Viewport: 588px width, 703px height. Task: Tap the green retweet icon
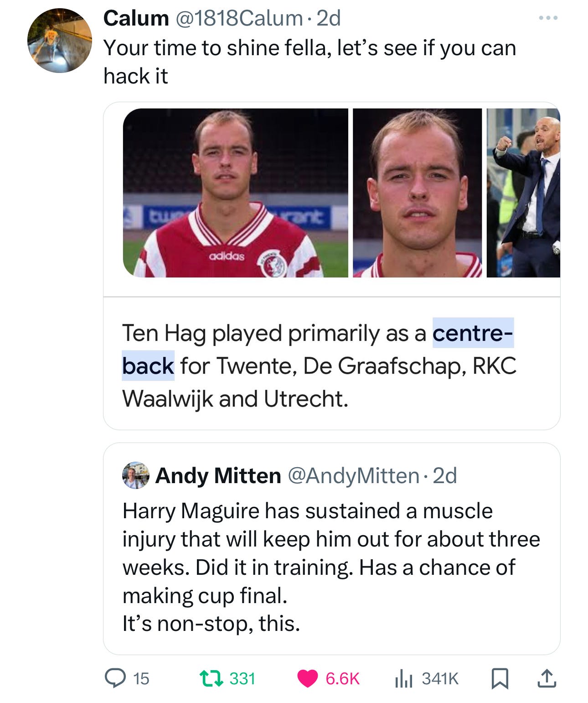click(x=211, y=678)
